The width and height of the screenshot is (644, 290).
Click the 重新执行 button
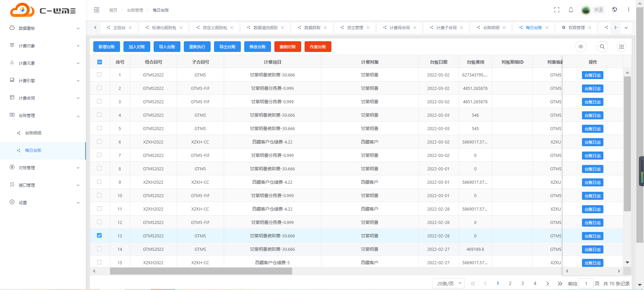[x=197, y=47]
